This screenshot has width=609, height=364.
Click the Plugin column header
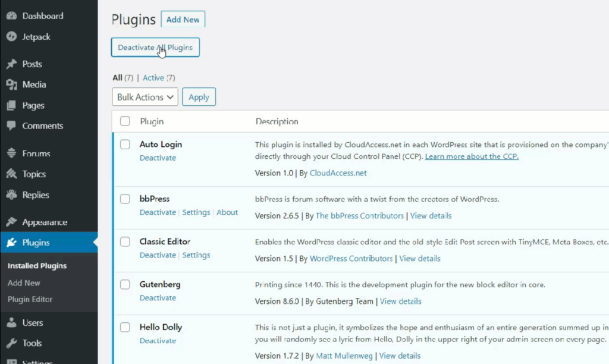click(152, 121)
